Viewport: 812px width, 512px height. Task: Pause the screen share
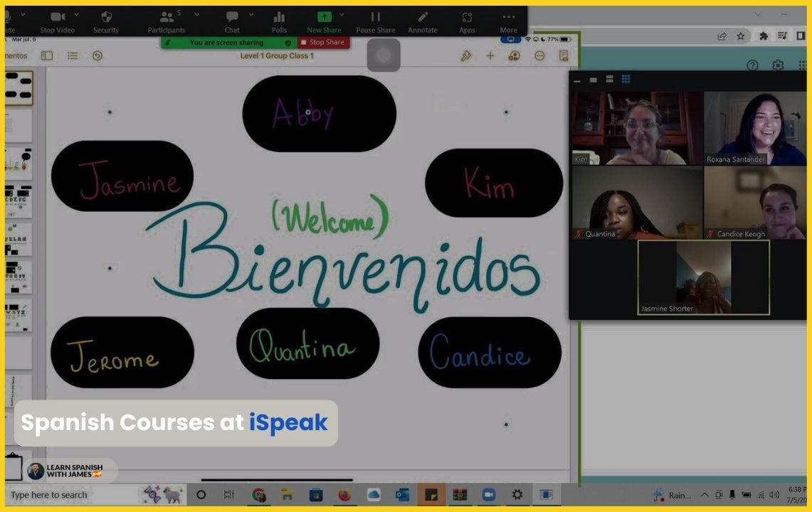[375, 21]
